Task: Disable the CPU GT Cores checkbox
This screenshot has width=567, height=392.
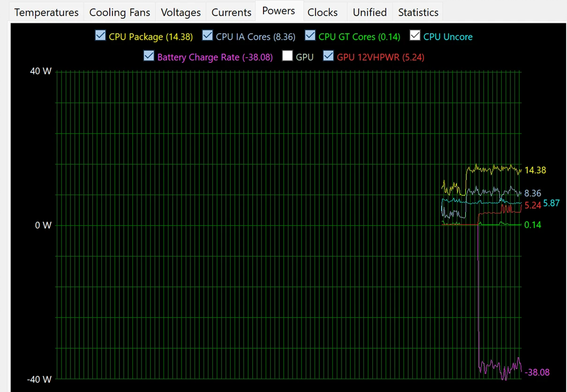Action: 310,35
